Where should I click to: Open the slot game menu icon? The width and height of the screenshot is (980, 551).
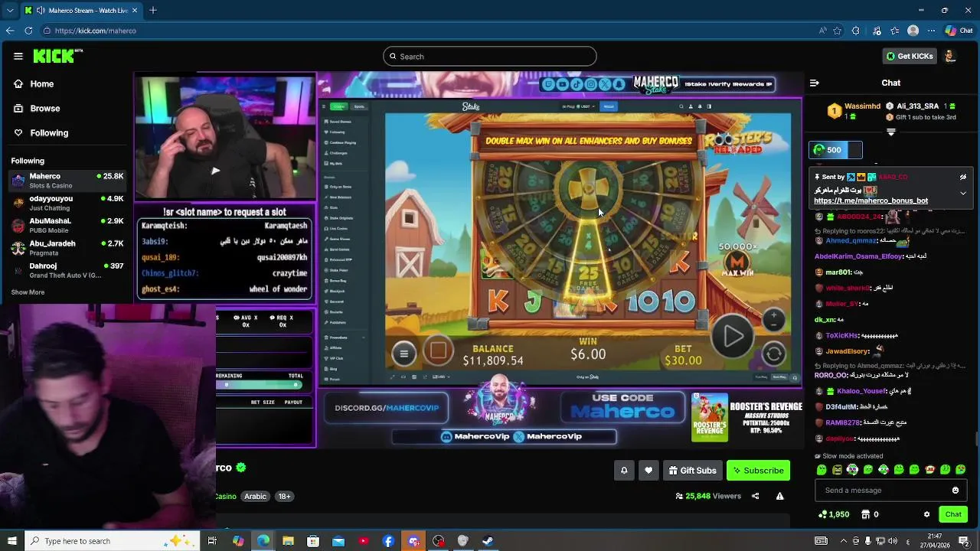click(x=403, y=353)
